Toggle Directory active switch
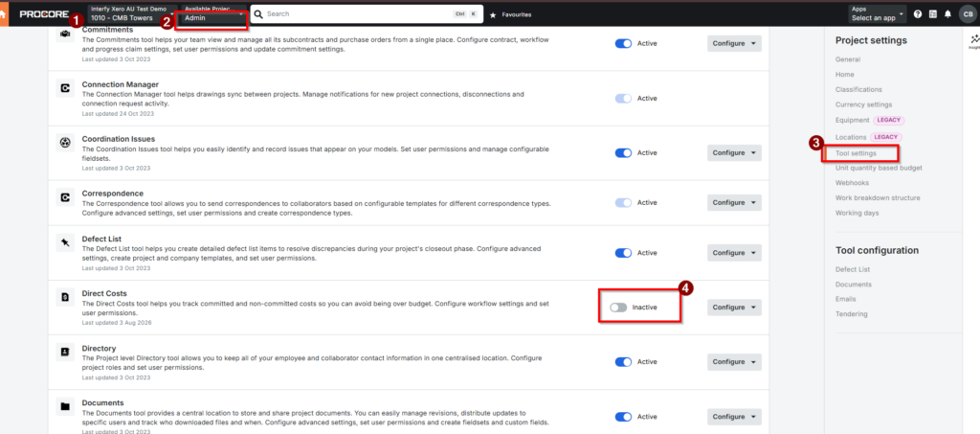Screen dimensions: 980x434 pyautogui.click(x=623, y=361)
